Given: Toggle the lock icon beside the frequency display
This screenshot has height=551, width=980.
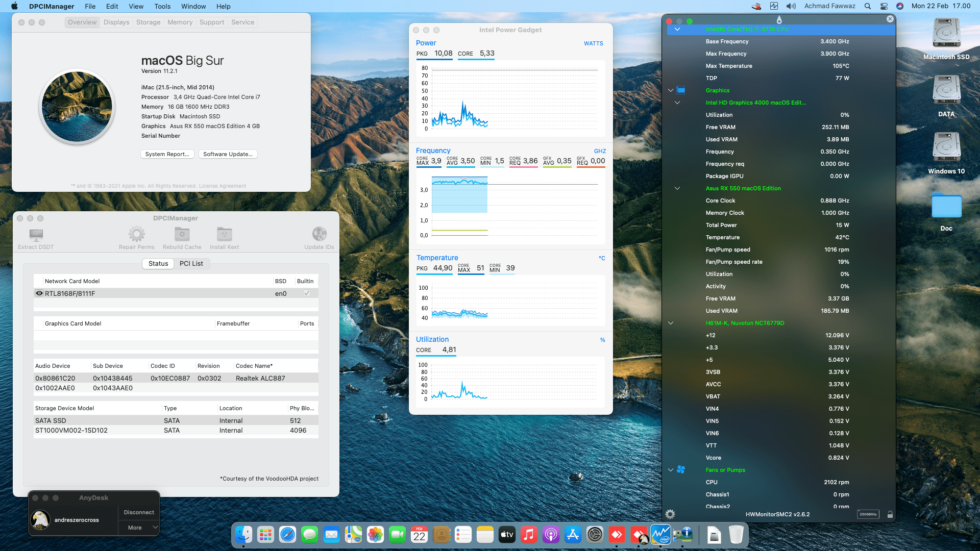Looking at the screenshot, I should pyautogui.click(x=890, y=514).
